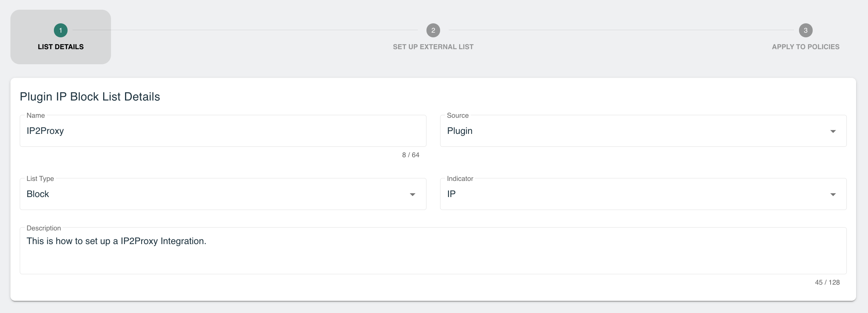
Task: Expand the Indicator dropdown arrow
Action: pos(833,195)
